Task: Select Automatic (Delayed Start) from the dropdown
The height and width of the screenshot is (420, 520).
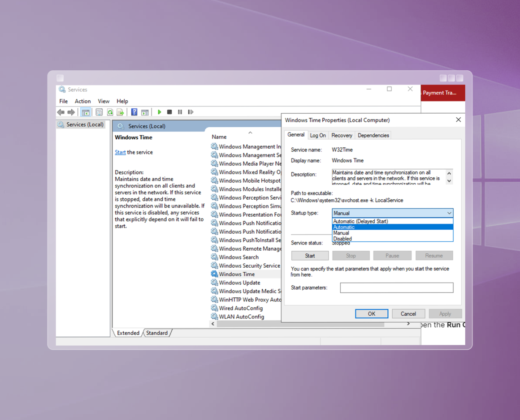Action: 360,221
